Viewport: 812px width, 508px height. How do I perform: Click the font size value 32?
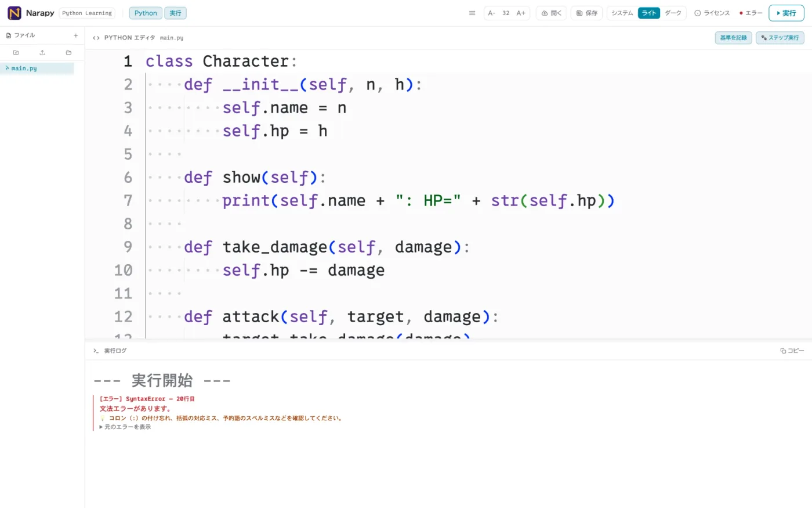(x=506, y=13)
